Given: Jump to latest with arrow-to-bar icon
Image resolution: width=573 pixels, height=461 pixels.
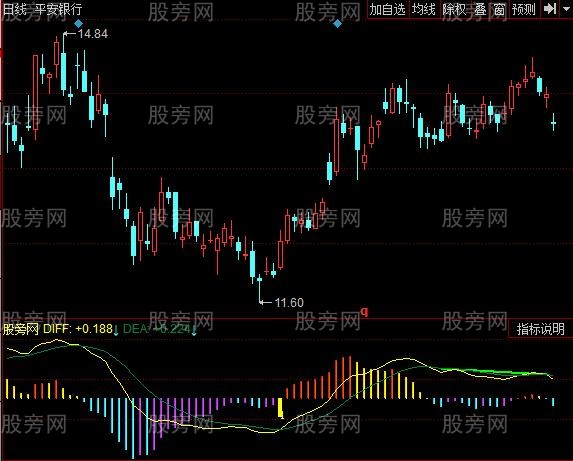Looking at the screenshot, I should click(x=549, y=9).
